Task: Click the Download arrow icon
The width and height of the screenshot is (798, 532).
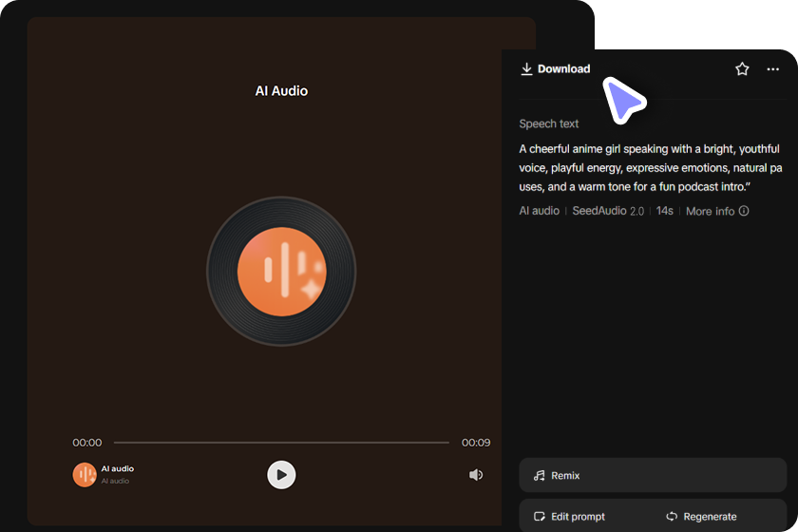Action: point(526,68)
